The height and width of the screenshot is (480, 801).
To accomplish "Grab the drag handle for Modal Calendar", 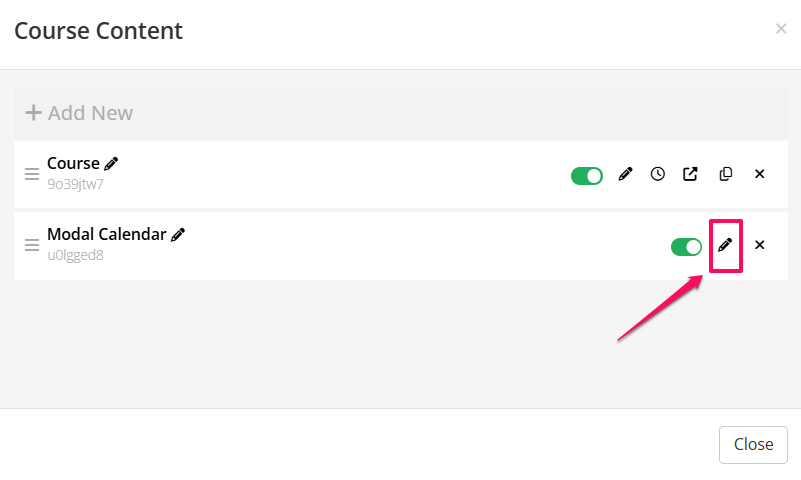I will 31,245.
